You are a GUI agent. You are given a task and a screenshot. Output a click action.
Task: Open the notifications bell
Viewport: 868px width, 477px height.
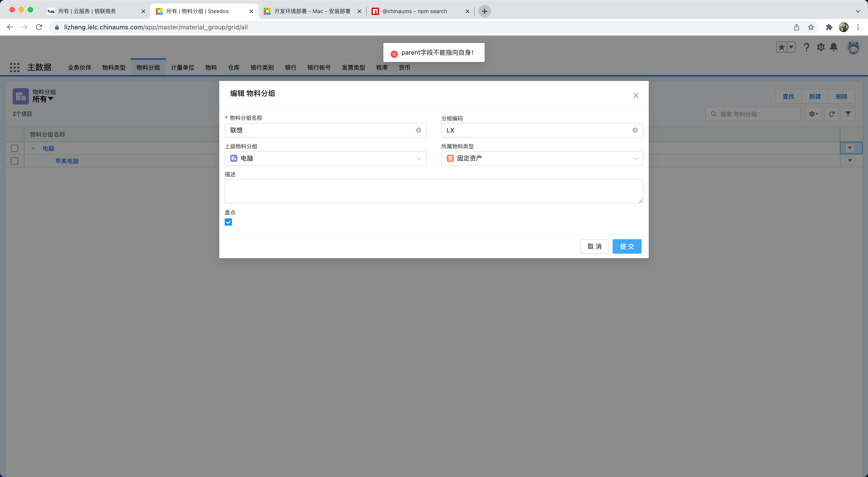tap(834, 47)
